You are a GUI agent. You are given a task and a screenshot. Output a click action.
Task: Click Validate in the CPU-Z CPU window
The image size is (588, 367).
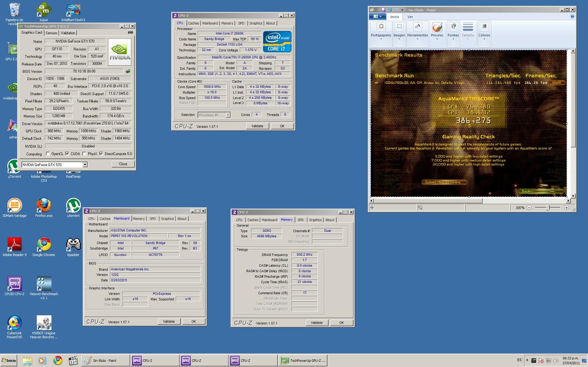[257, 126]
